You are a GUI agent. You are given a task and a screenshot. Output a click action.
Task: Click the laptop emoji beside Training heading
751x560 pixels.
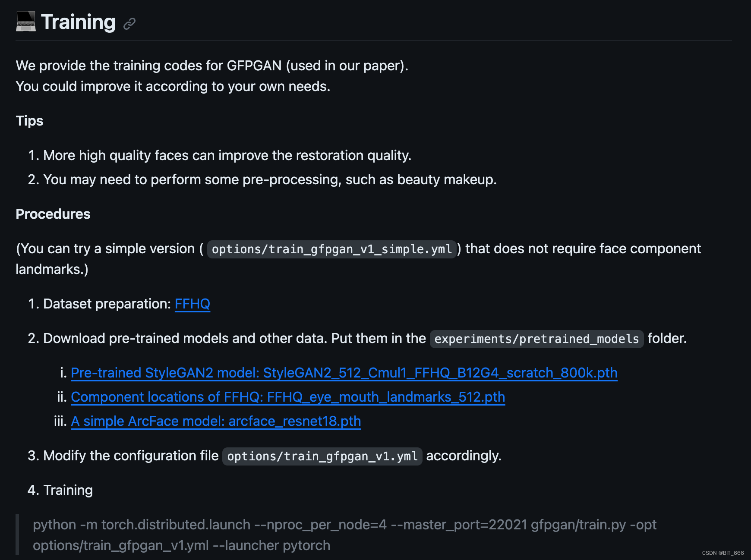pos(26,22)
